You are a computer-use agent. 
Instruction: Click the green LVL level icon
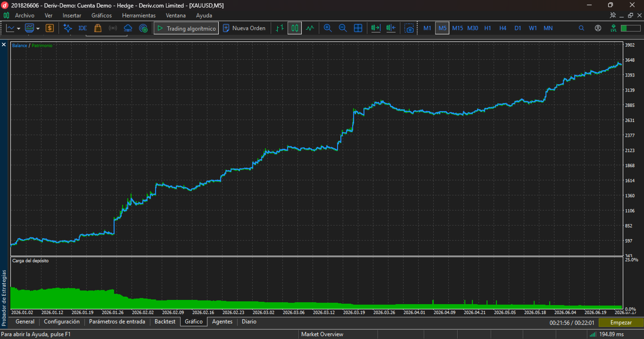pyautogui.click(x=613, y=28)
